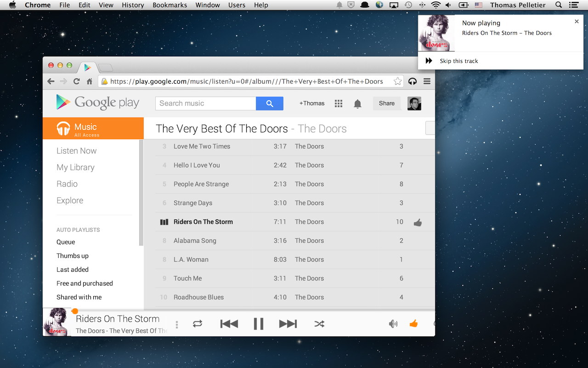The height and width of the screenshot is (368, 588).
Task: Click the blue search button
Action: (x=270, y=103)
